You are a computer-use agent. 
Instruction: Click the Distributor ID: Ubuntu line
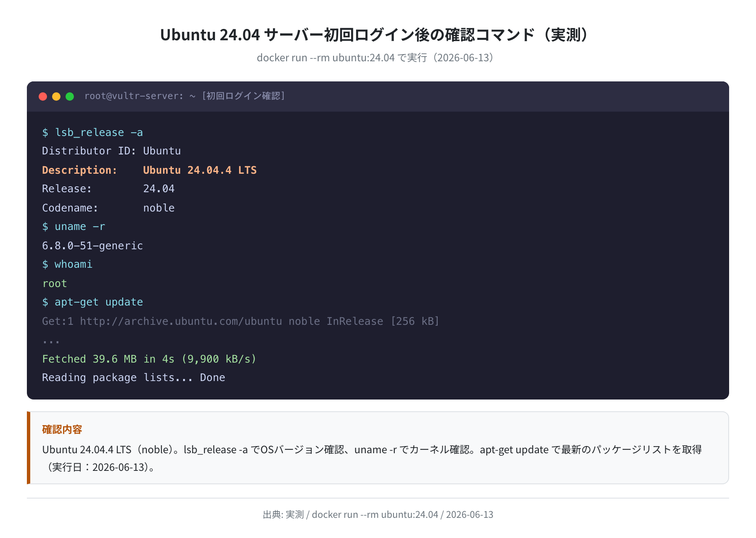point(111,151)
